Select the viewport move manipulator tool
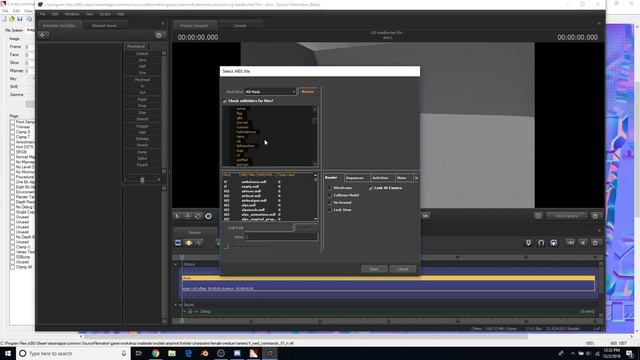 [x=188, y=216]
